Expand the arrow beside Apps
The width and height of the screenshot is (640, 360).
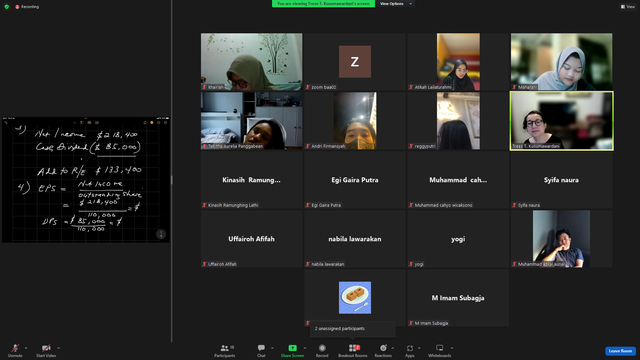point(419,348)
